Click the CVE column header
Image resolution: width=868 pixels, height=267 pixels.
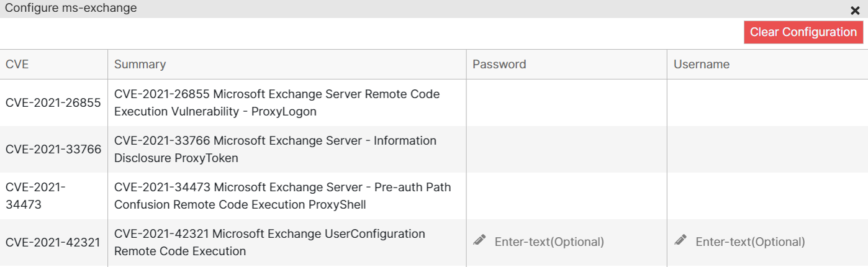(x=17, y=65)
